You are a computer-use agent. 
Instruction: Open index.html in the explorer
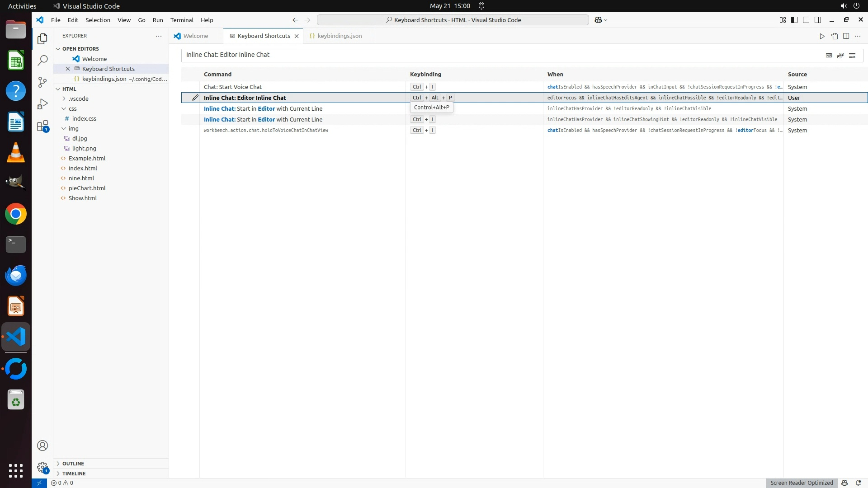point(83,168)
